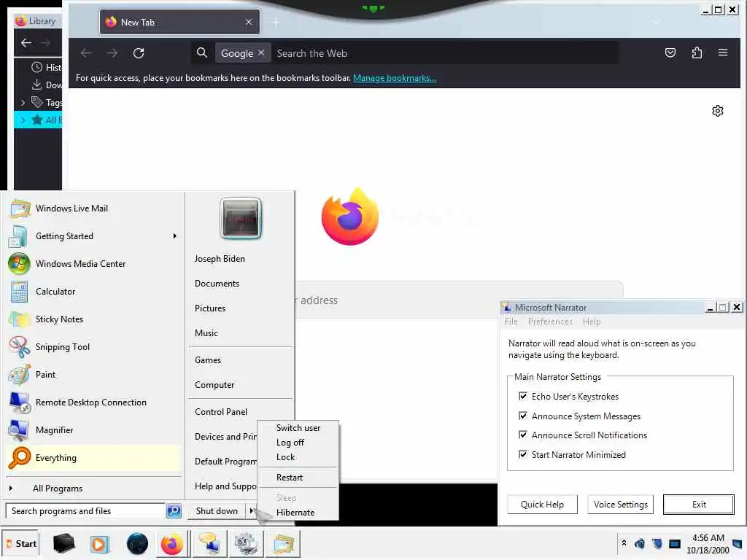Click the Firefox taskbar icon
This screenshot has width=747, height=560.
[x=172, y=544]
